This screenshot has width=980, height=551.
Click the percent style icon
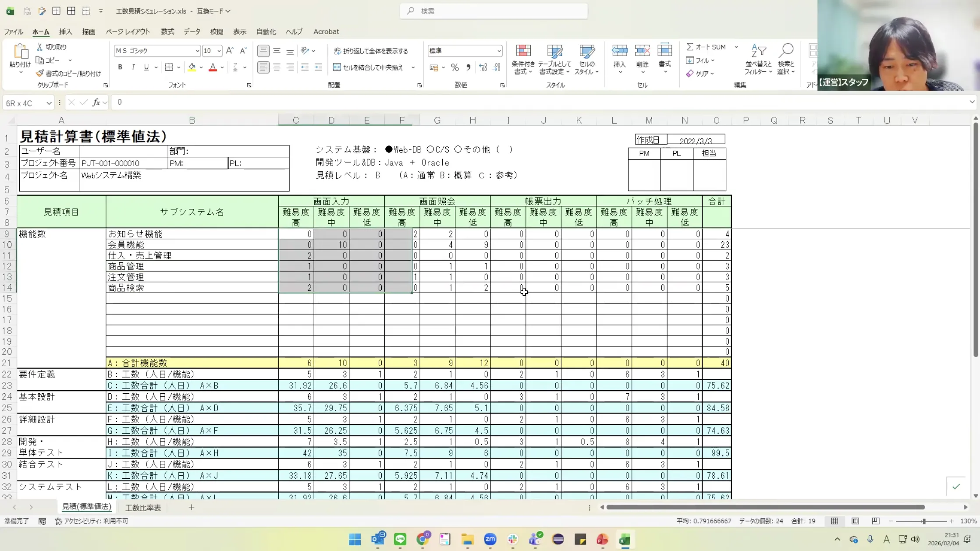(455, 67)
